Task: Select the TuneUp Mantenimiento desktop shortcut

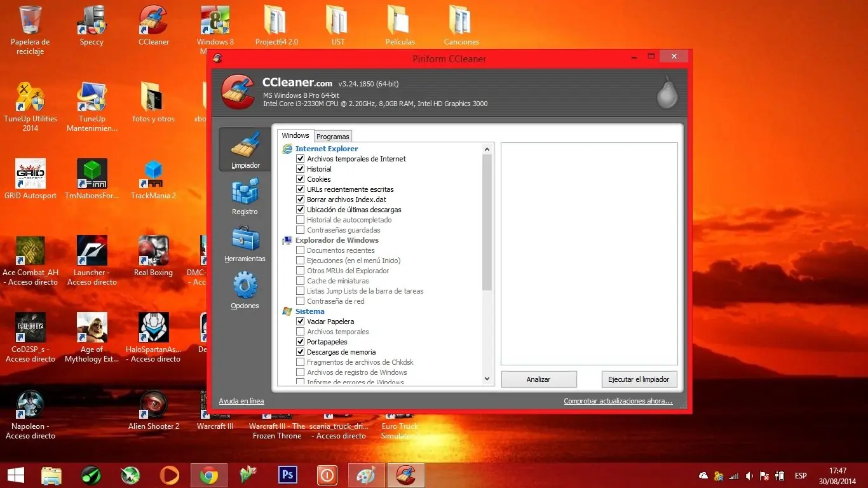Action: 92,107
